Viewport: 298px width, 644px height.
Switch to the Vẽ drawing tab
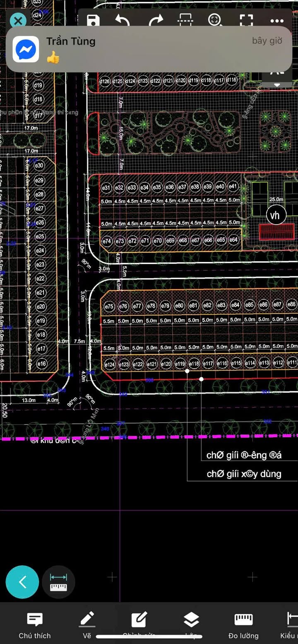[x=87, y=625]
